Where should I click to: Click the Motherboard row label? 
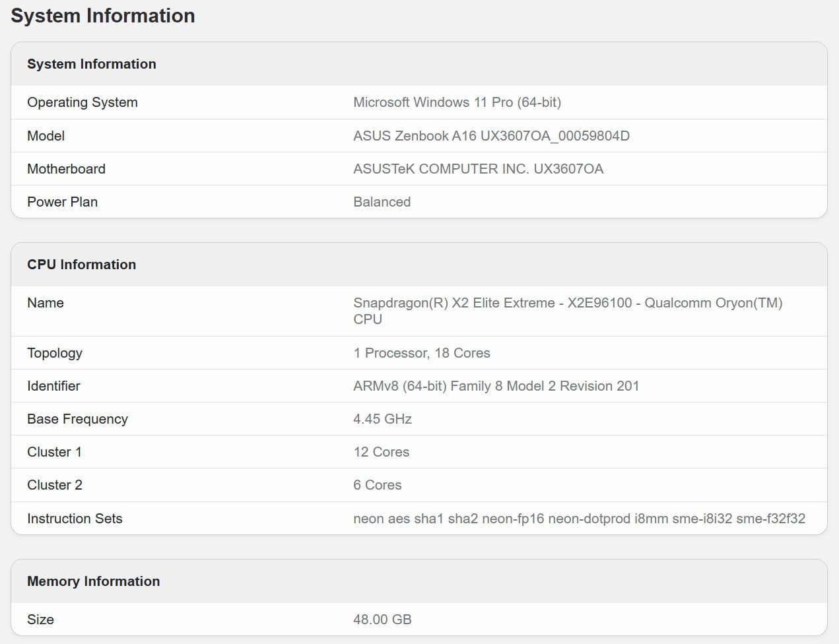[66, 169]
